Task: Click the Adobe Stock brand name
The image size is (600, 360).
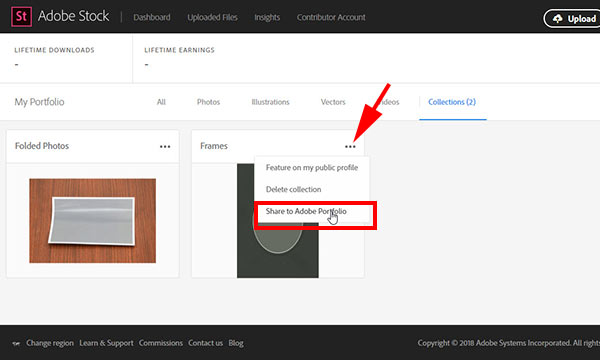Action: coord(73,16)
